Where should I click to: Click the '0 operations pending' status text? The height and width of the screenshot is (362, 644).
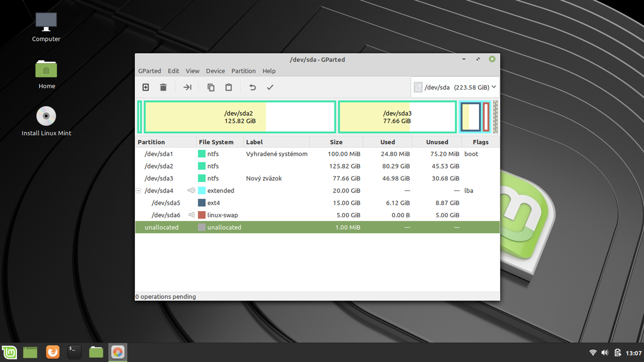(x=166, y=297)
